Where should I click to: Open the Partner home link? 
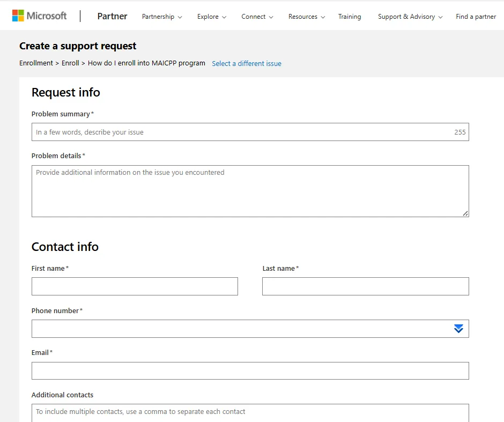[x=112, y=16]
